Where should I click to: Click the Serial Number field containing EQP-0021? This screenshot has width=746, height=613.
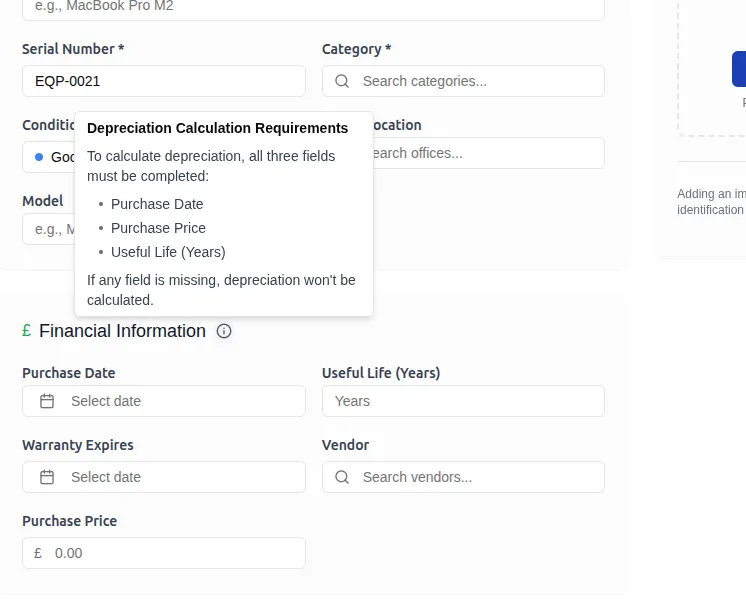164,81
